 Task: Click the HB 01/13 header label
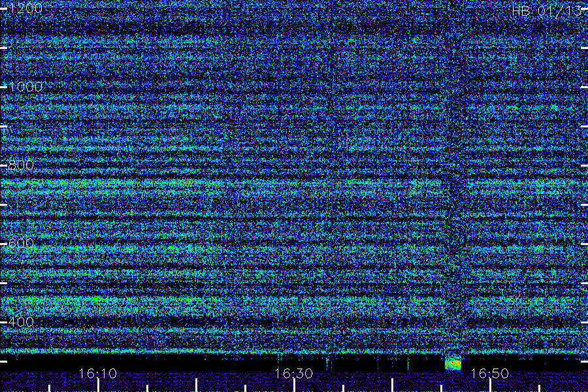547,11
